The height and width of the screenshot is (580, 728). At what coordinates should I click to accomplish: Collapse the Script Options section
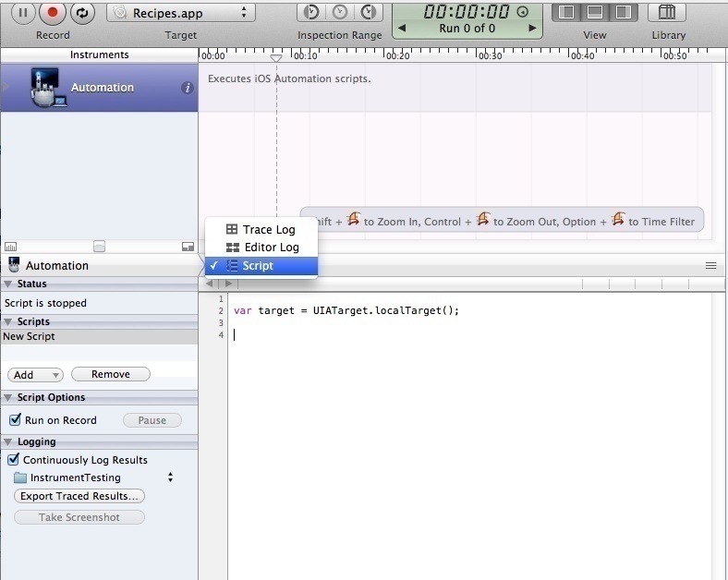coord(8,398)
